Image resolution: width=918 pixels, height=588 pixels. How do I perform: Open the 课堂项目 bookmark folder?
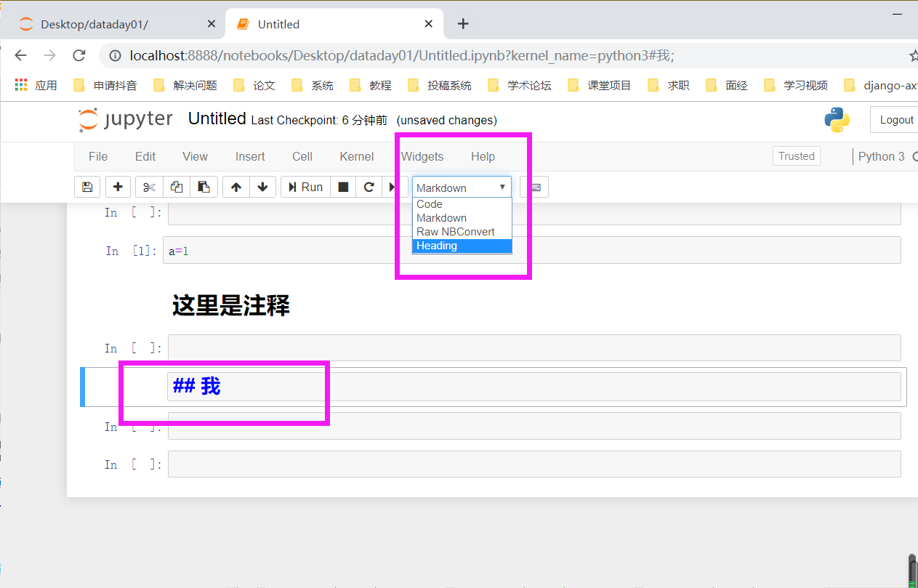(x=600, y=85)
